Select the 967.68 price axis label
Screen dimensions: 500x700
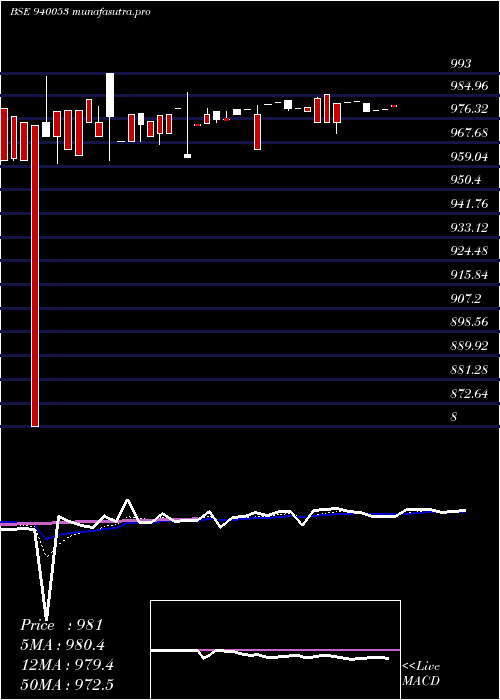[x=469, y=133]
